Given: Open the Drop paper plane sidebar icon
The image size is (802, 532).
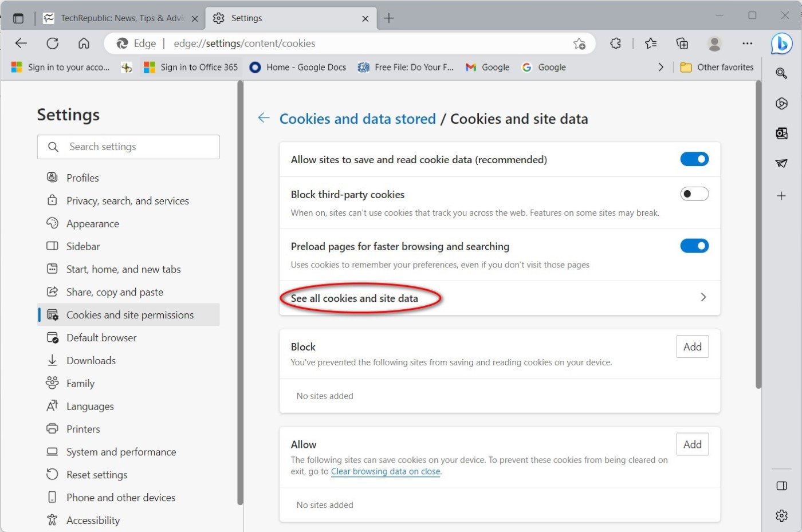Looking at the screenshot, I should point(781,164).
